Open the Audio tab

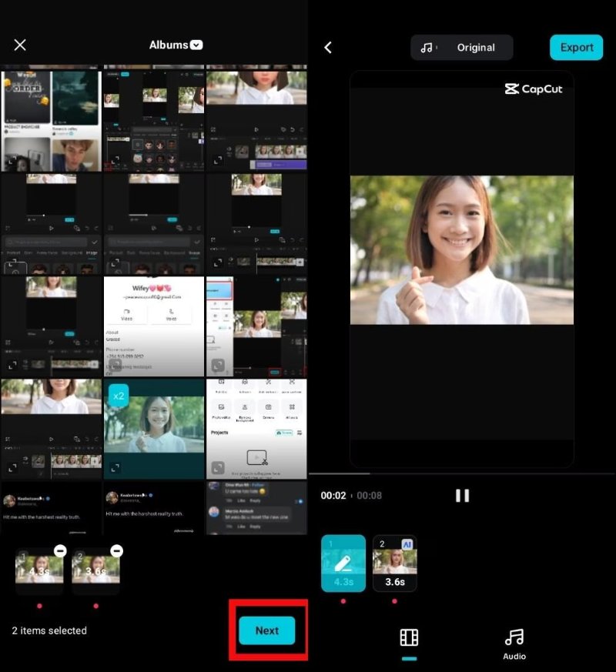[514, 643]
